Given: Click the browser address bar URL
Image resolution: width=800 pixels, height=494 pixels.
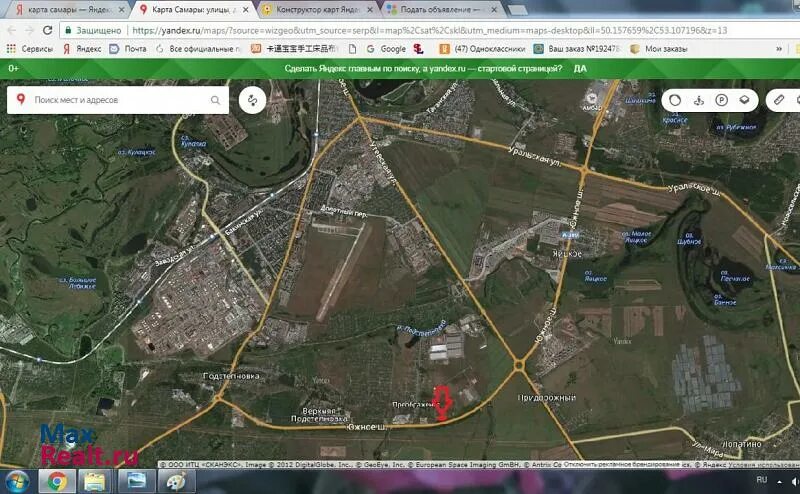Looking at the screenshot, I should [x=430, y=30].
